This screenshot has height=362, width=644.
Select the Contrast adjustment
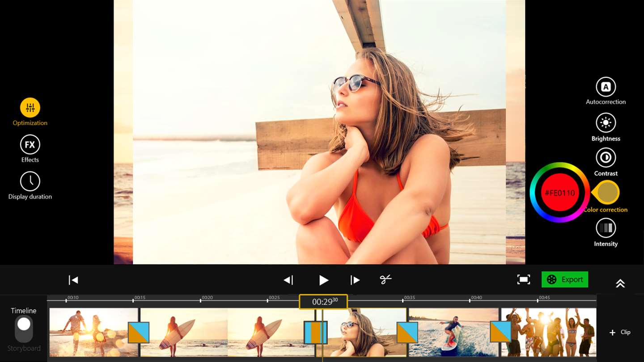click(606, 158)
